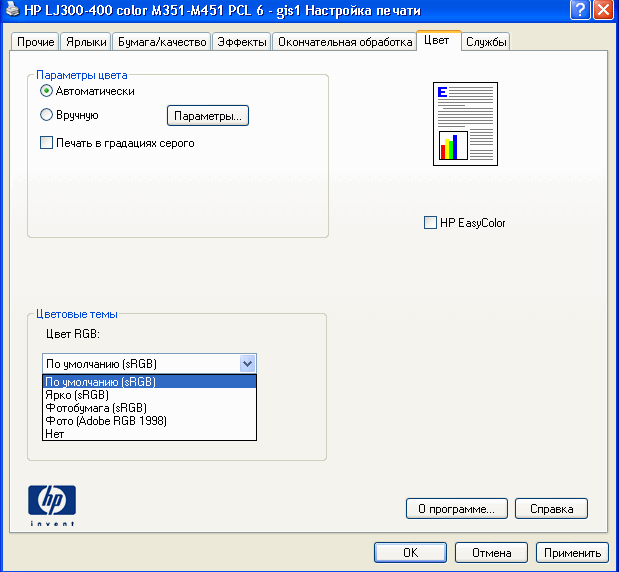Click the printer icon in the title bar
Viewport: 619px width, 572px height.
coord(12,9)
